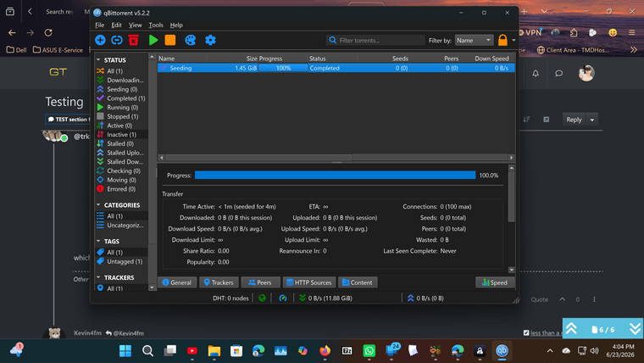This screenshot has width=644, height=363.
Task: Open the Edit menu
Action: tap(116, 25)
